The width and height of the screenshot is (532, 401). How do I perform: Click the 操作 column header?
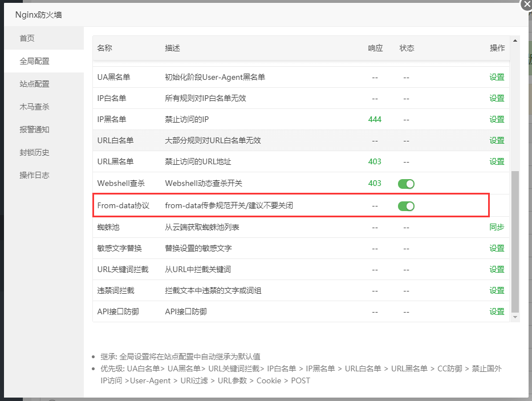click(x=497, y=48)
